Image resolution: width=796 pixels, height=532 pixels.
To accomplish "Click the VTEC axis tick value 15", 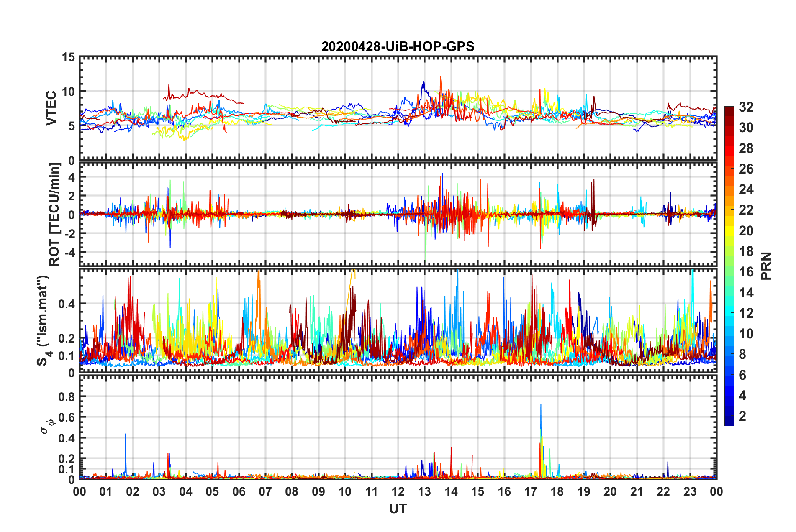I will point(68,57).
